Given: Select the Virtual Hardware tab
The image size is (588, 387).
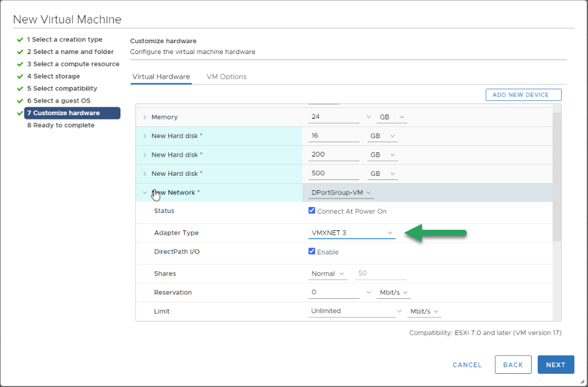Looking at the screenshot, I should [161, 77].
